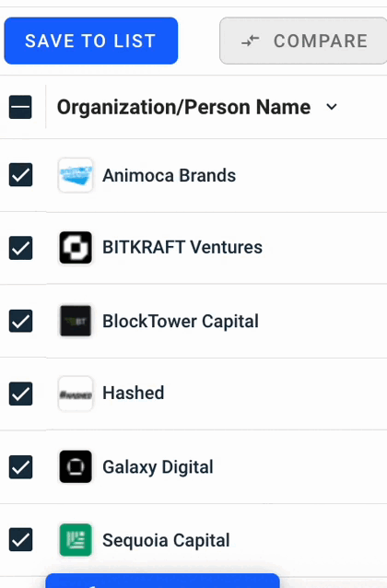387x588 pixels.
Task: Uncheck the Sequoia Capital checkbox
Action: coord(20,540)
